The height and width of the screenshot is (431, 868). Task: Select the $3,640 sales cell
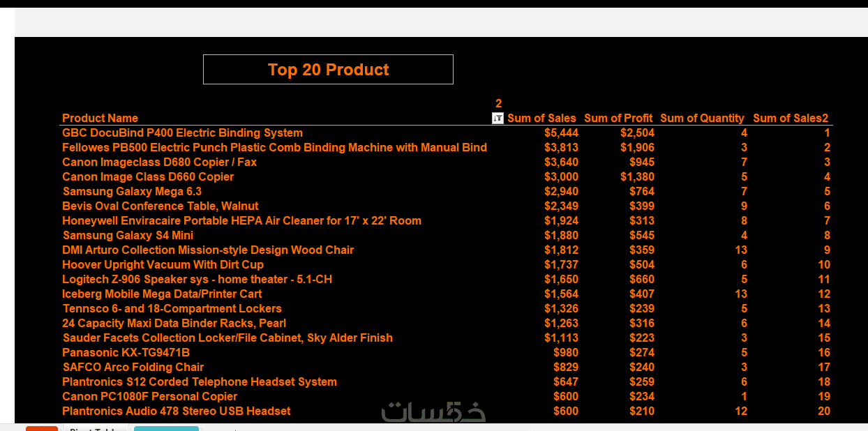pos(561,162)
